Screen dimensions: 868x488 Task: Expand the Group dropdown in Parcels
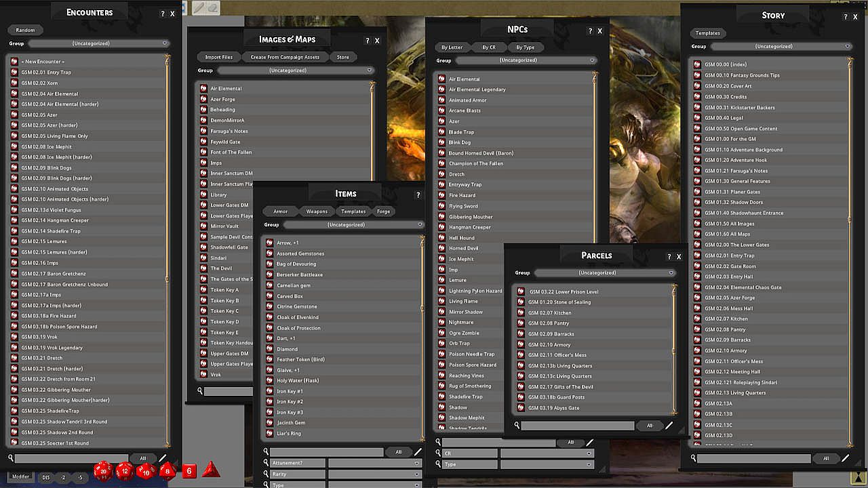point(605,272)
